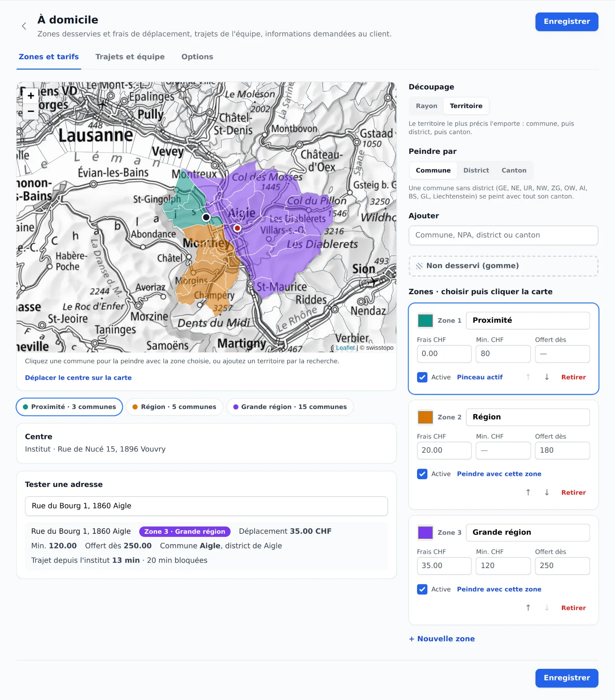This screenshot has height=700, width=615.
Task: Move Zone 2 Région up
Action: pyautogui.click(x=528, y=493)
